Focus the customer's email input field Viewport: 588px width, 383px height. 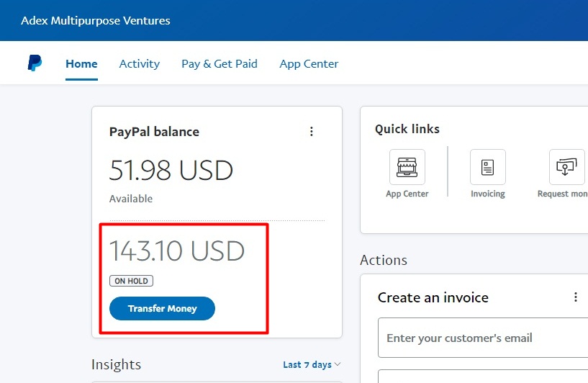[x=482, y=338]
